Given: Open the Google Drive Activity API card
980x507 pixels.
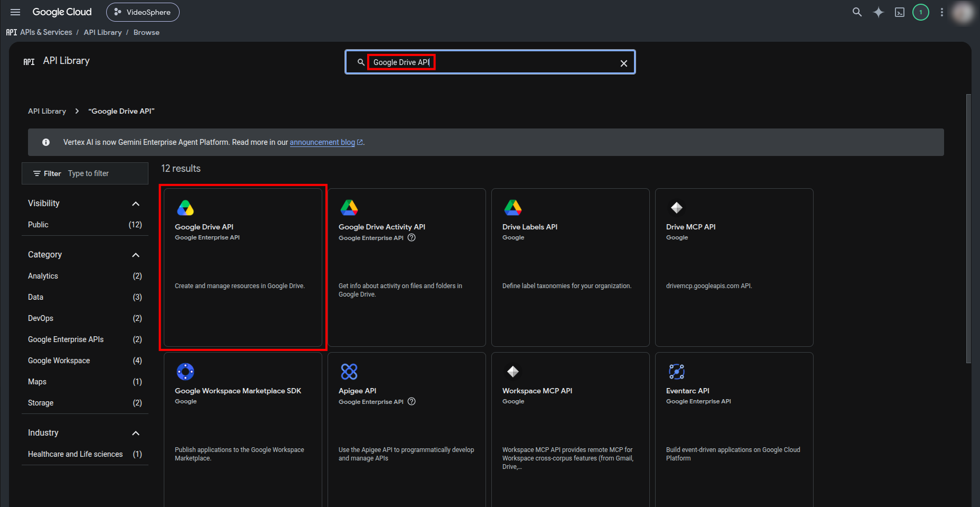Looking at the screenshot, I should (407, 268).
